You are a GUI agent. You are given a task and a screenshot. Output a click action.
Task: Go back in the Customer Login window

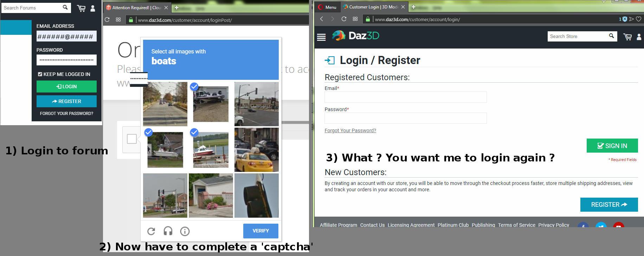(x=322, y=19)
